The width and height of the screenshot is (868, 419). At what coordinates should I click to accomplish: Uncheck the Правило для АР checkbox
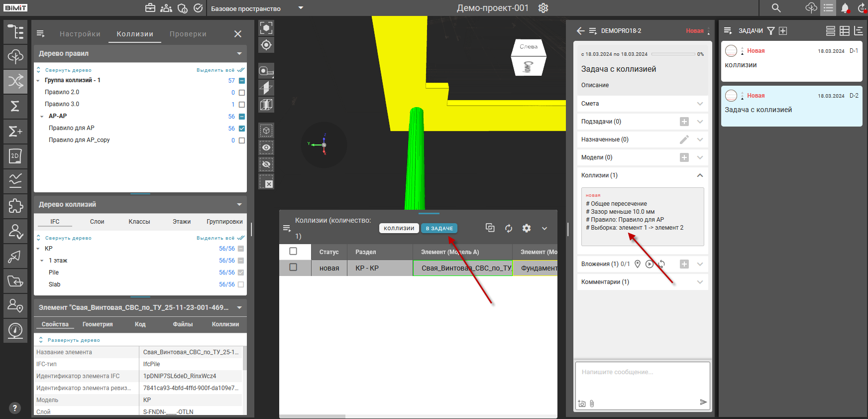(242, 129)
